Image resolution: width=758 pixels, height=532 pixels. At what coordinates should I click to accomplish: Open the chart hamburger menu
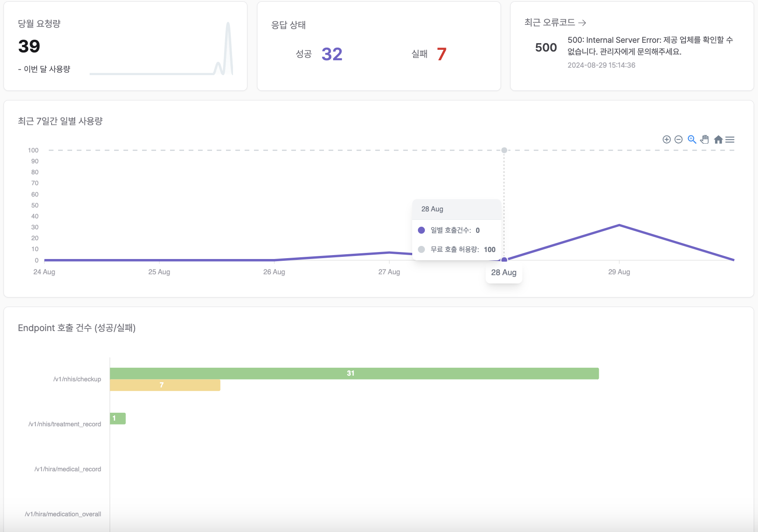pyautogui.click(x=730, y=139)
